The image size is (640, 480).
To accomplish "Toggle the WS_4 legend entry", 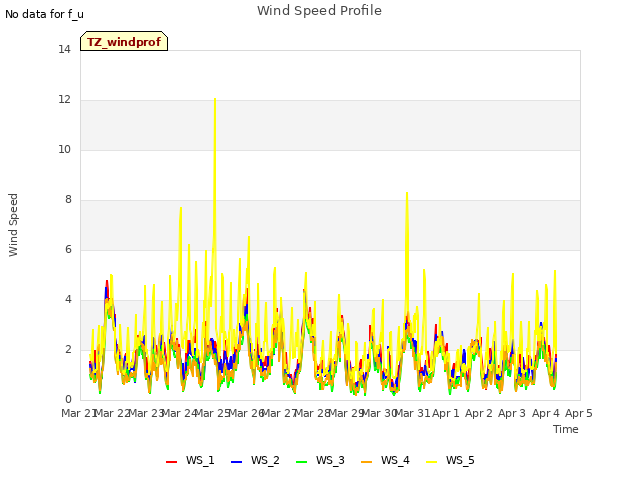I will (x=385, y=460).
